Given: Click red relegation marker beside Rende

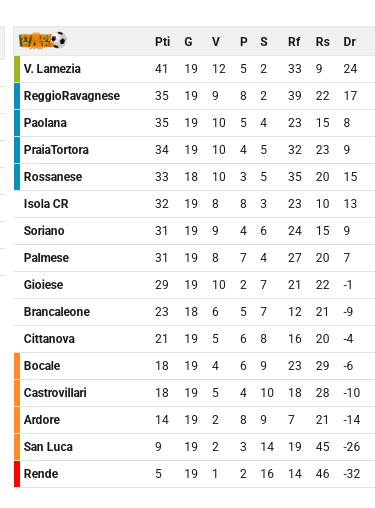Looking at the screenshot, I should [x=17, y=474].
